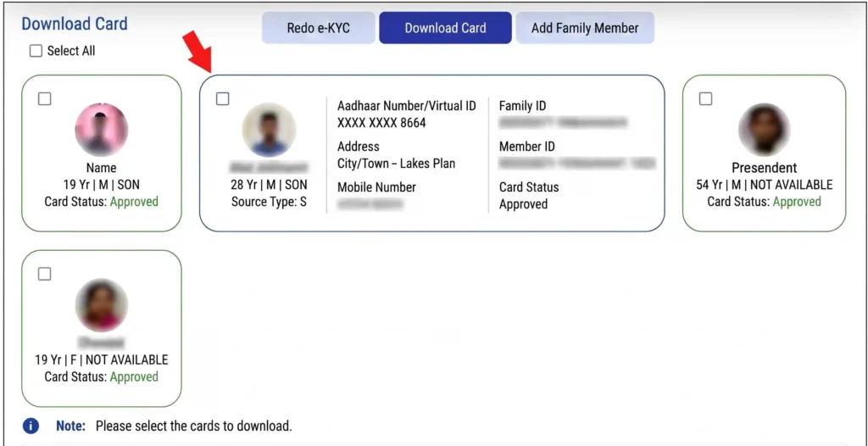Switch to the Download Card tab
The width and height of the screenshot is (868, 446).
445,28
